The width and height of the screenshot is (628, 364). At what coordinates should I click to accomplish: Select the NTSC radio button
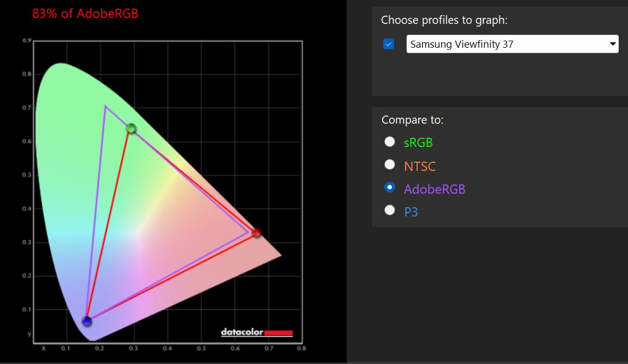389,165
